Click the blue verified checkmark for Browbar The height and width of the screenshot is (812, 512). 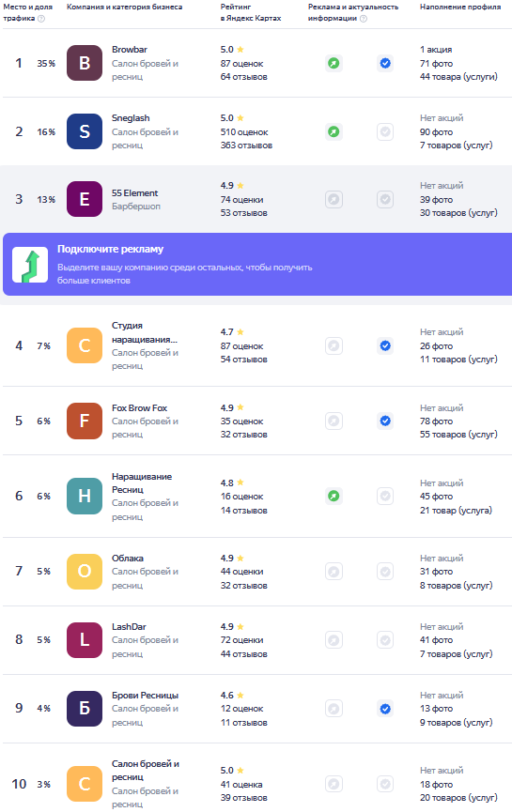(x=385, y=63)
